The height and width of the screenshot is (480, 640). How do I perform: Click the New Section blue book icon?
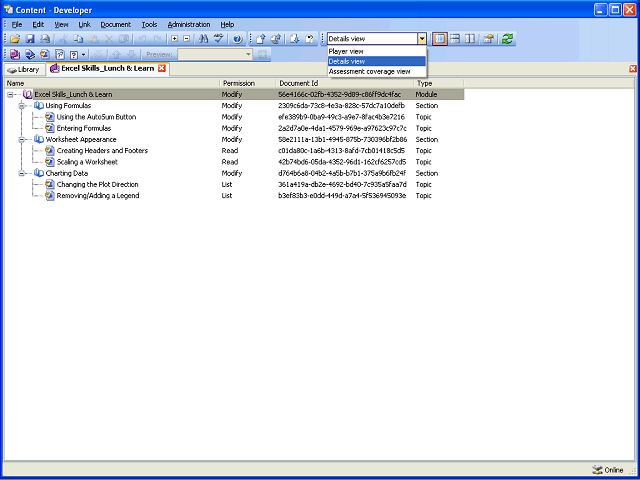click(x=30, y=54)
